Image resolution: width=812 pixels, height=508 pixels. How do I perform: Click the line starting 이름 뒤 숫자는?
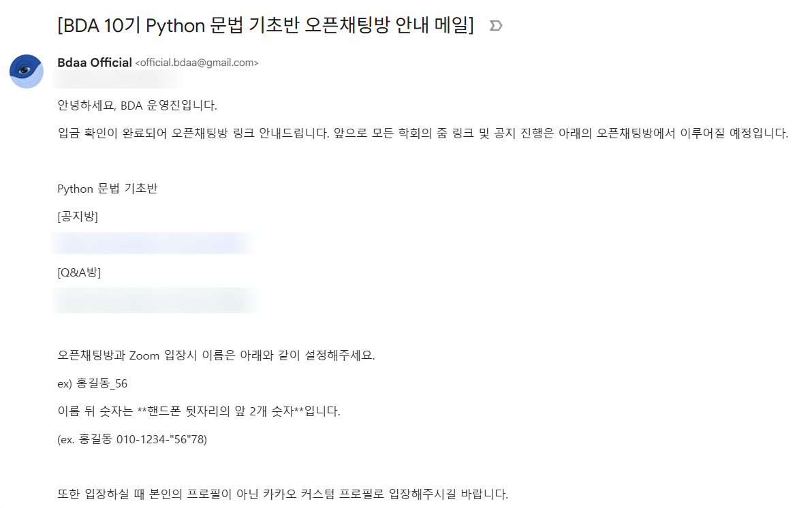click(199, 412)
